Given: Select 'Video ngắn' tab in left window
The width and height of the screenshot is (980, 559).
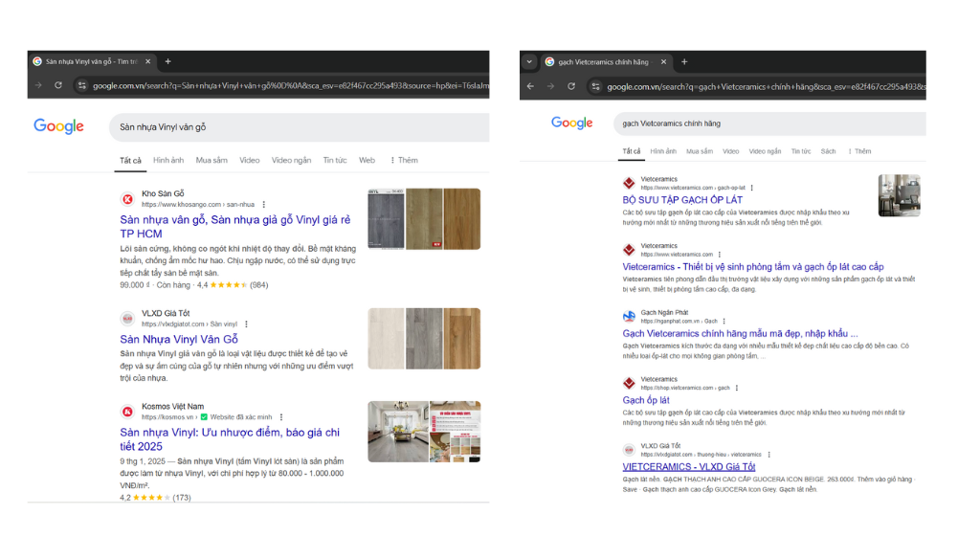Looking at the screenshot, I should coord(291,160).
